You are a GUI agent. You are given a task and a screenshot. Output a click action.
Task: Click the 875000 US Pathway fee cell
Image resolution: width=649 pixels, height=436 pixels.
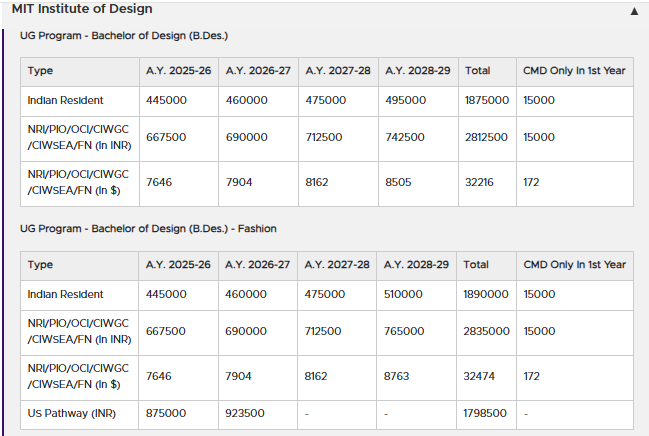[165, 413]
